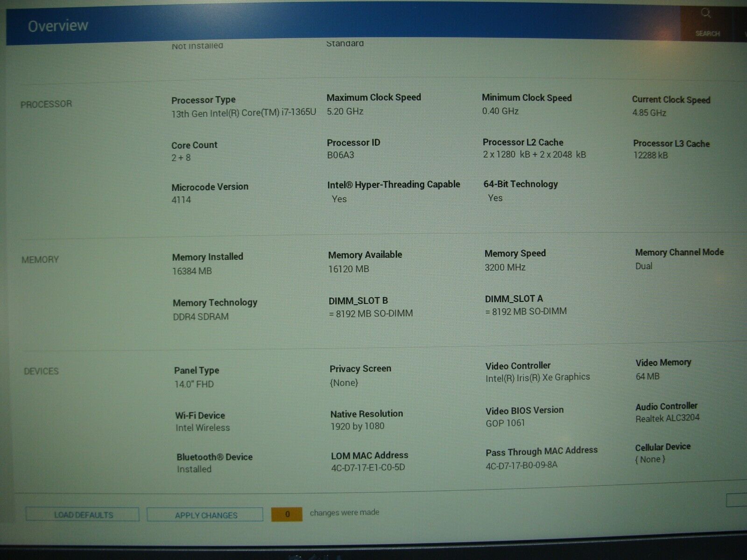Select Wi-Fi device value Intel Wireless
This screenshot has width=747, height=560.
tap(203, 427)
